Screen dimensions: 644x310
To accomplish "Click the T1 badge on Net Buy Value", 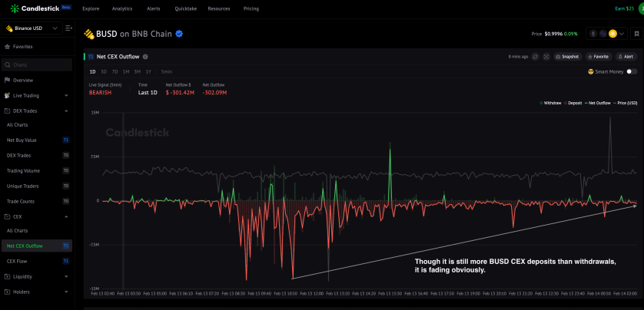I will pyautogui.click(x=66, y=140).
